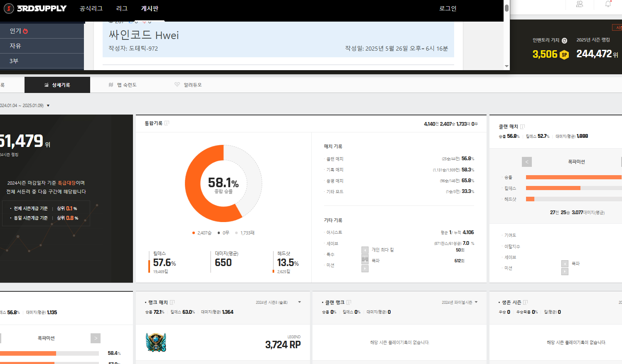The image size is (622, 364).
Task: Expand the season date range dropdown
Action: 48,105
